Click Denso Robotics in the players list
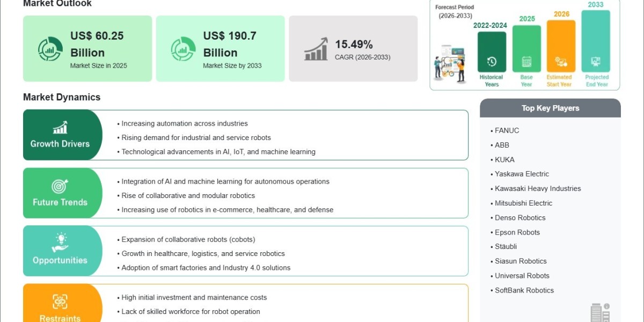This screenshot has height=322, width=644. click(x=520, y=217)
